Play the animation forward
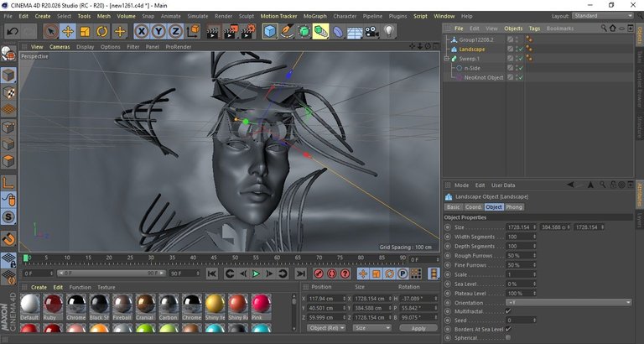 (x=256, y=274)
